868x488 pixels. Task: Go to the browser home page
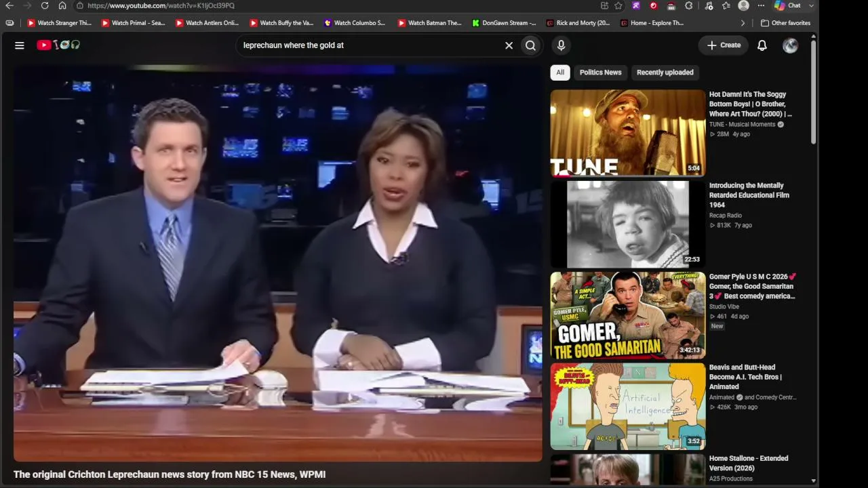click(62, 5)
